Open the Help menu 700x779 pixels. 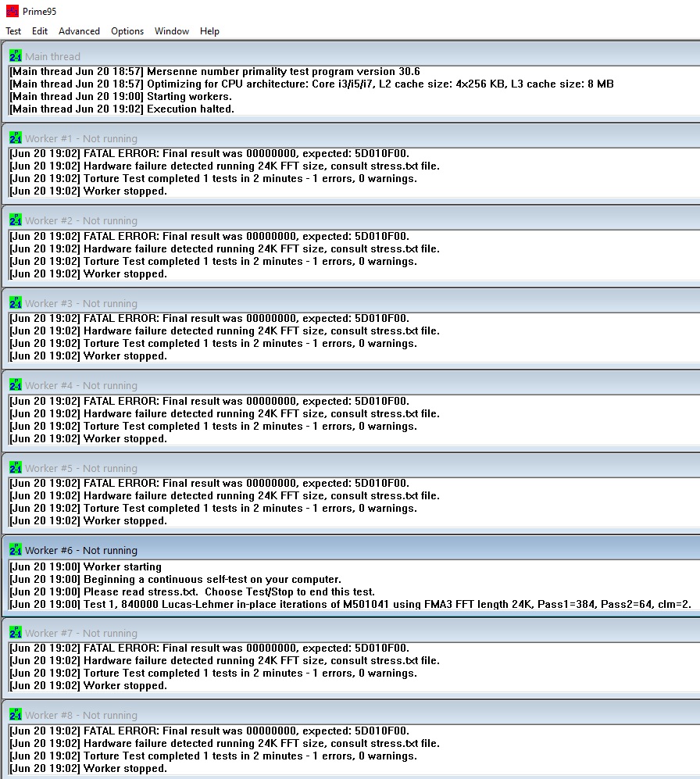[x=209, y=31]
